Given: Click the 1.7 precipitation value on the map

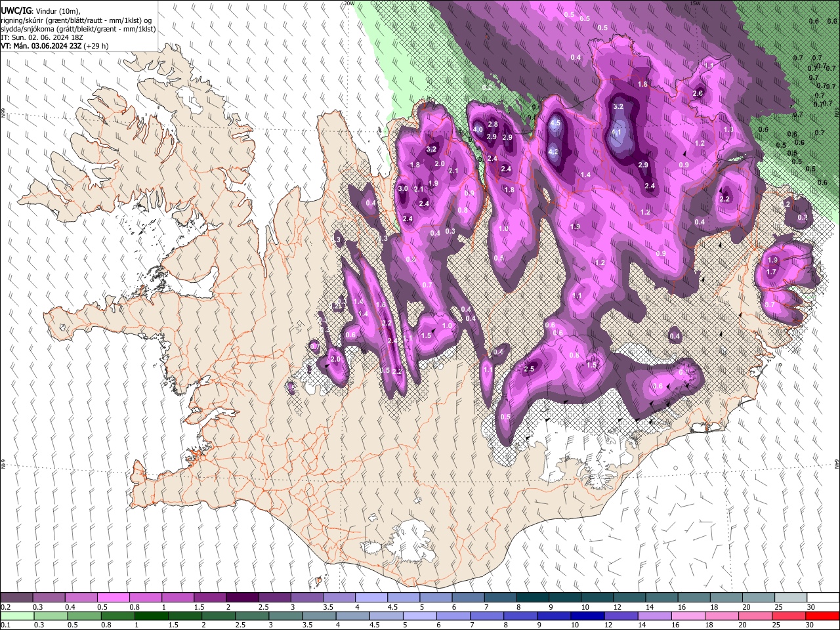Looking at the screenshot, I should 772,272.
